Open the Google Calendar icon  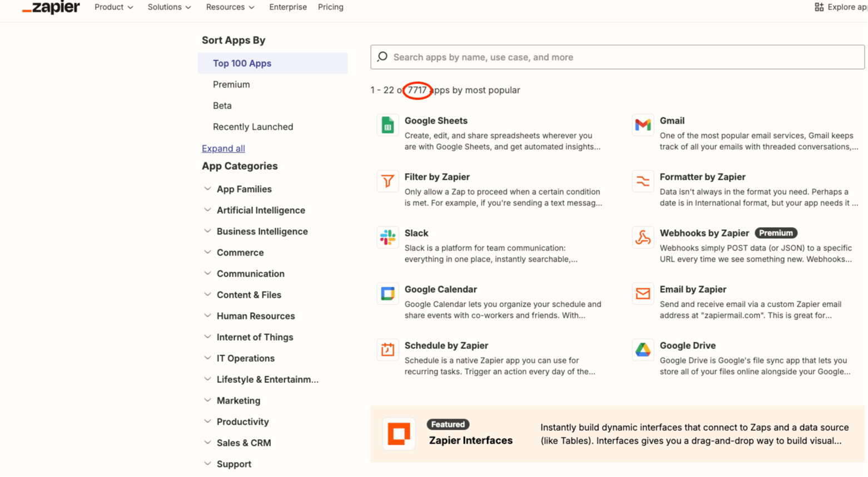[388, 294]
